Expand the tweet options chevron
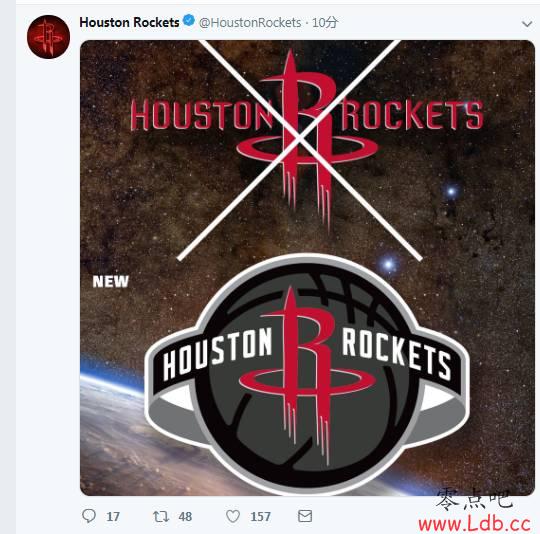Screen dimensions: 540x534 click(527, 24)
